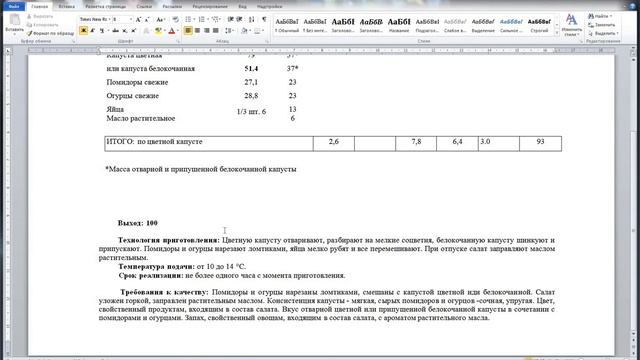Image resolution: width=640 pixels, height=360 pixels.
Task: Open Word help question mark
Action: coord(633,6)
